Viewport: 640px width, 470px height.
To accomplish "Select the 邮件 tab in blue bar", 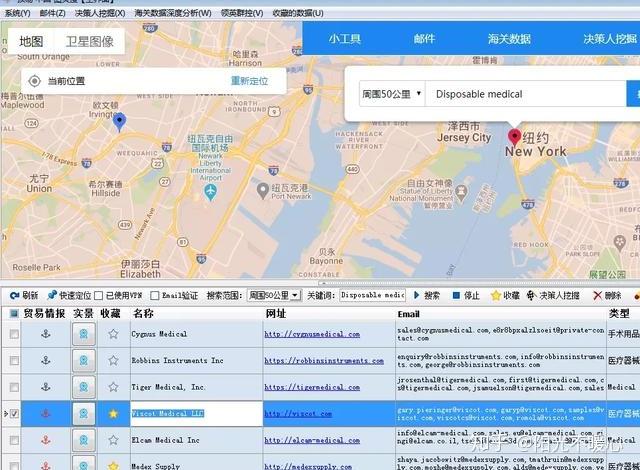I will 424,39.
